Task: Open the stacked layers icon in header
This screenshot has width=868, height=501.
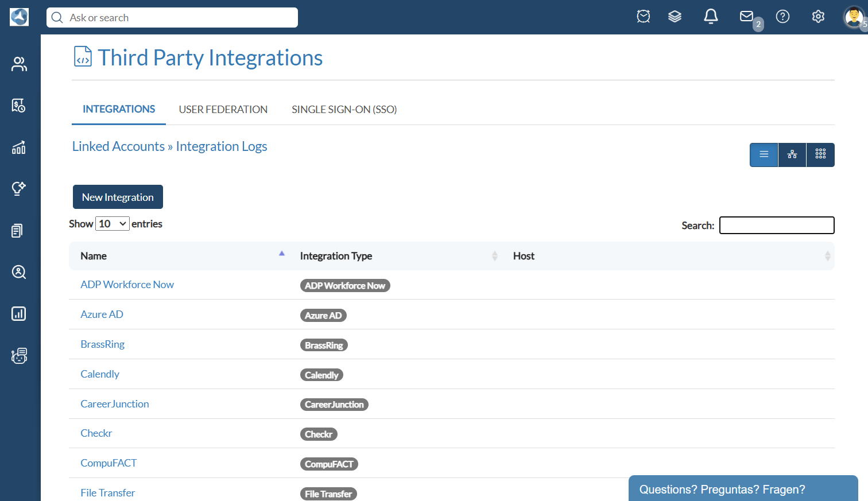Action: pos(675,17)
